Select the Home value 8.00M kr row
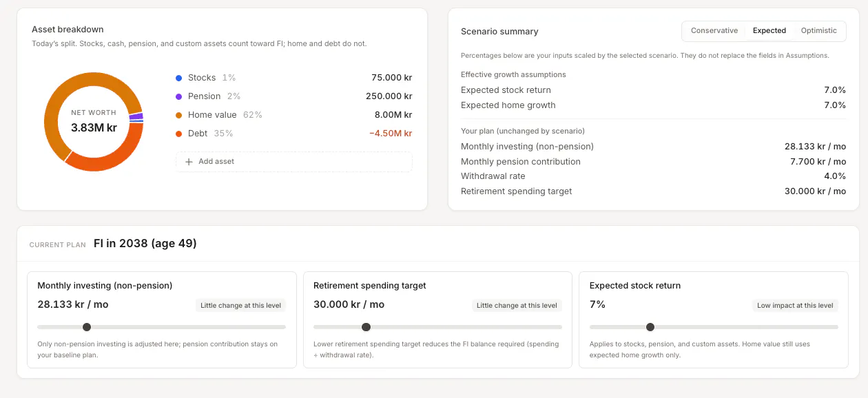868x398 pixels. (294, 115)
